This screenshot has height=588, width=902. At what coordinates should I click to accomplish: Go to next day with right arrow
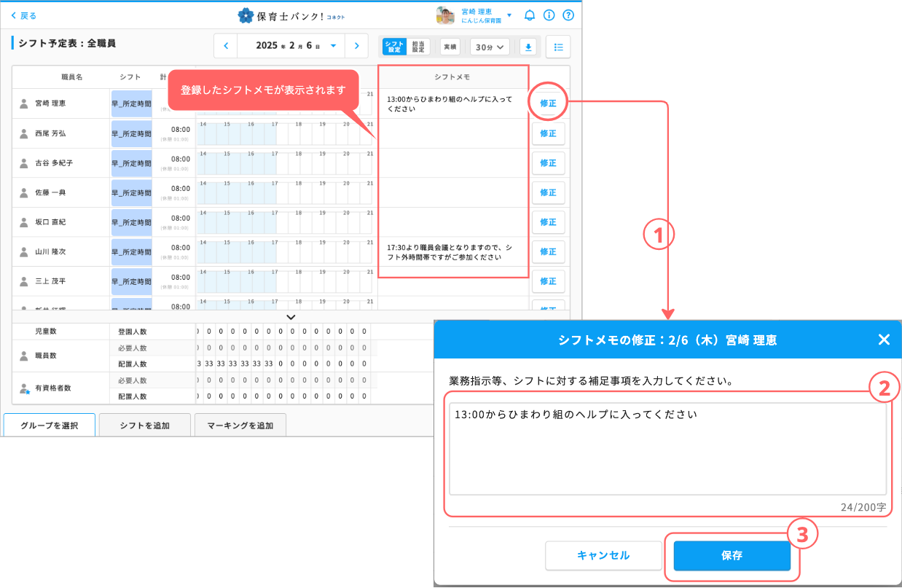pos(356,46)
